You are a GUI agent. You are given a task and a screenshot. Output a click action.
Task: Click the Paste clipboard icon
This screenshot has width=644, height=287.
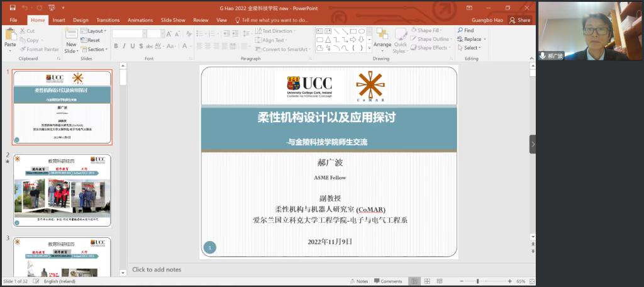(10, 38)
